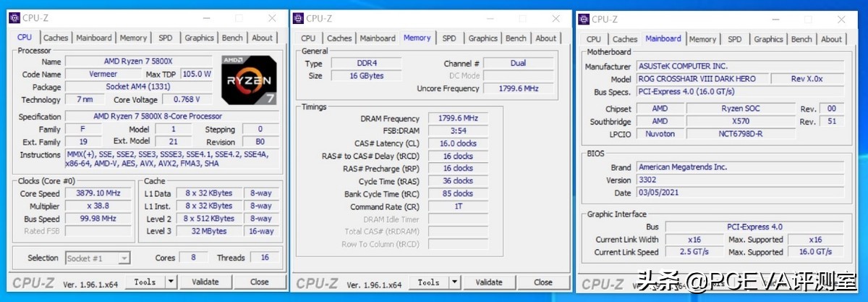Click Validate button in the left window

coord(205,282)
